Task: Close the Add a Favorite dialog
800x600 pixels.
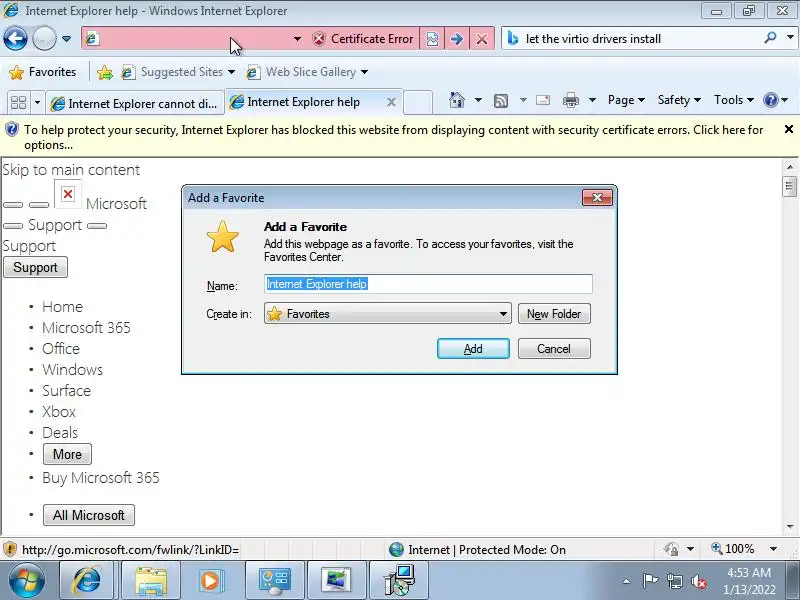Action: (x=597, y=198)
